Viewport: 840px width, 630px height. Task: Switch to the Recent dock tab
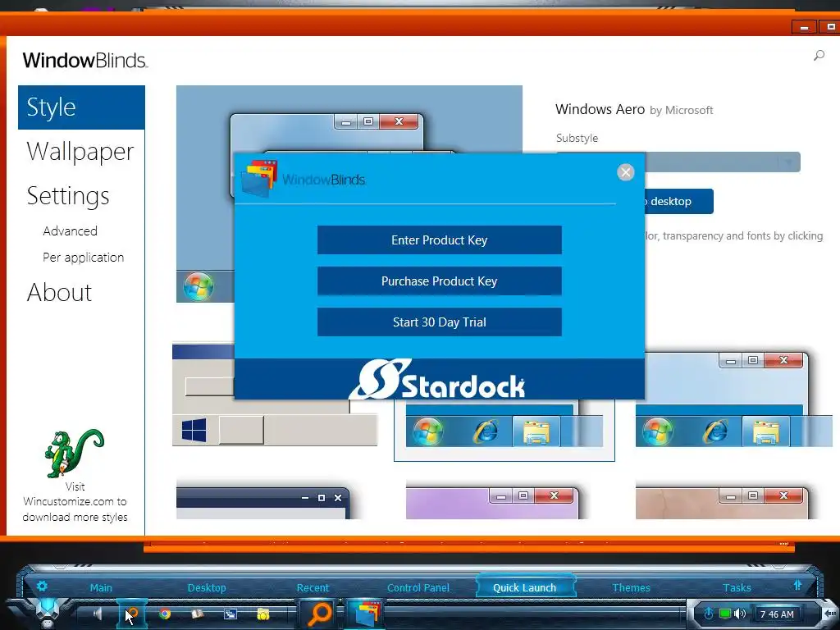pyautogui.click(x=313, y=587)
